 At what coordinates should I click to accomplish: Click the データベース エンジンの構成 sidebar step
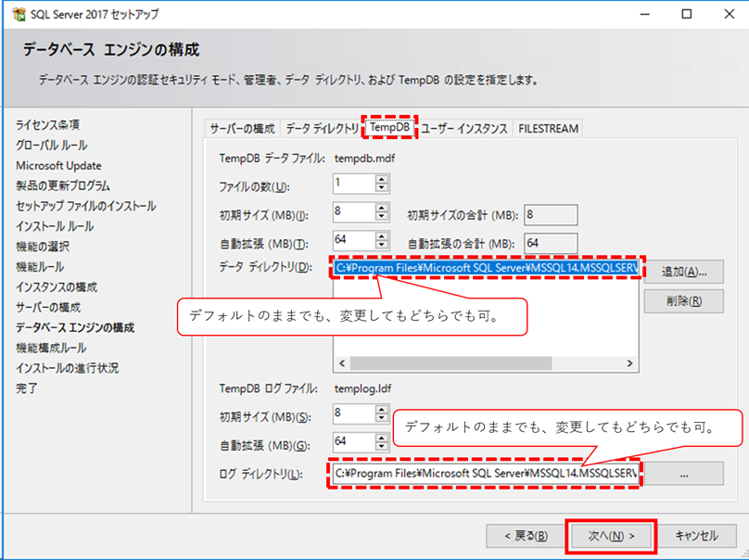coord(75,328)
